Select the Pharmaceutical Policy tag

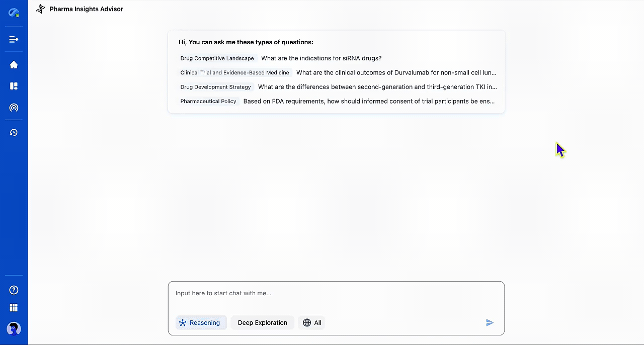pyautogui.click(x=208, y=101)
